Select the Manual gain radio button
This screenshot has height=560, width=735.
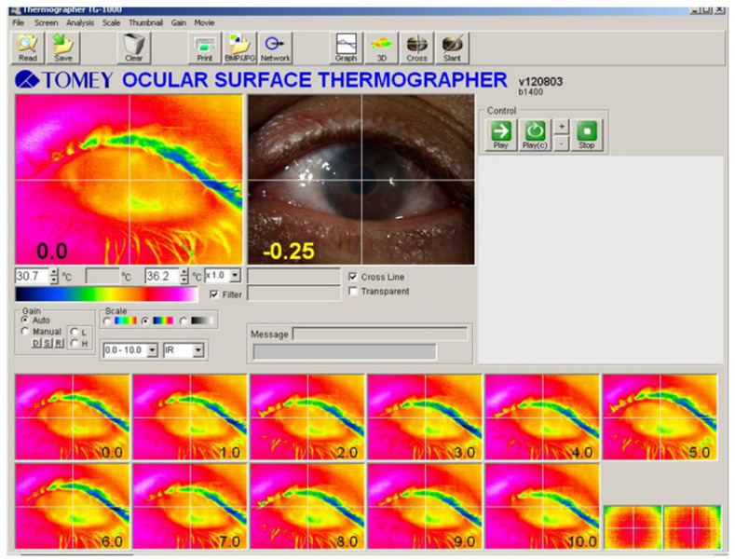[x=25, y=331]
